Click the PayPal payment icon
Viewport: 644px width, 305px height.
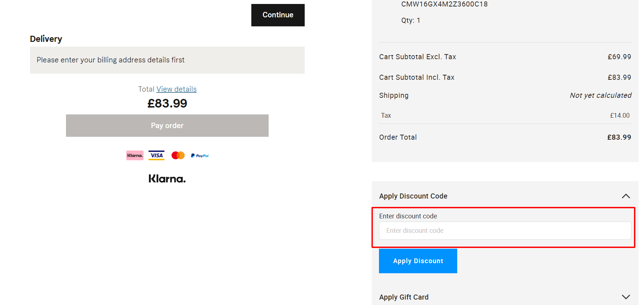(x=200, y=156)
